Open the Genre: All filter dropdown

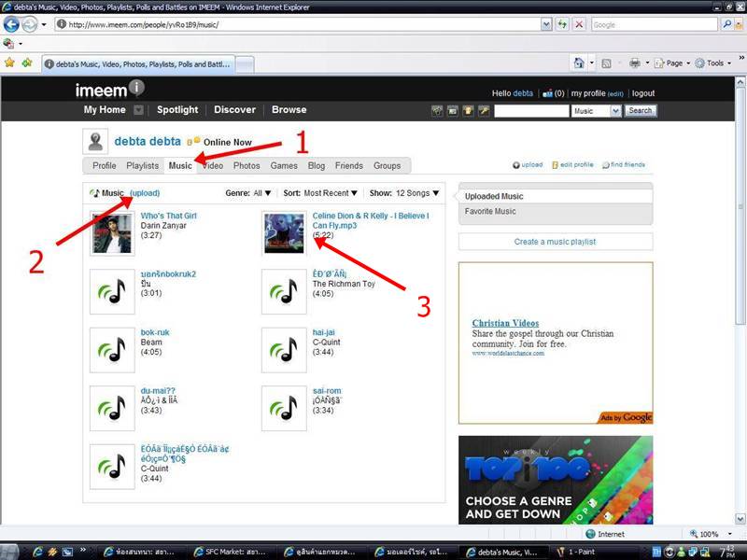click(247, 193)
